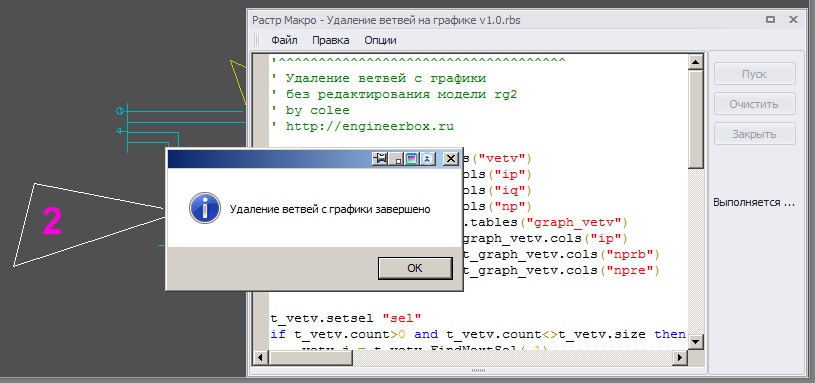Click the 'без редактирования модели rg2' comment
Viewport: 815px width, 384px height.
tap(395, 95)
